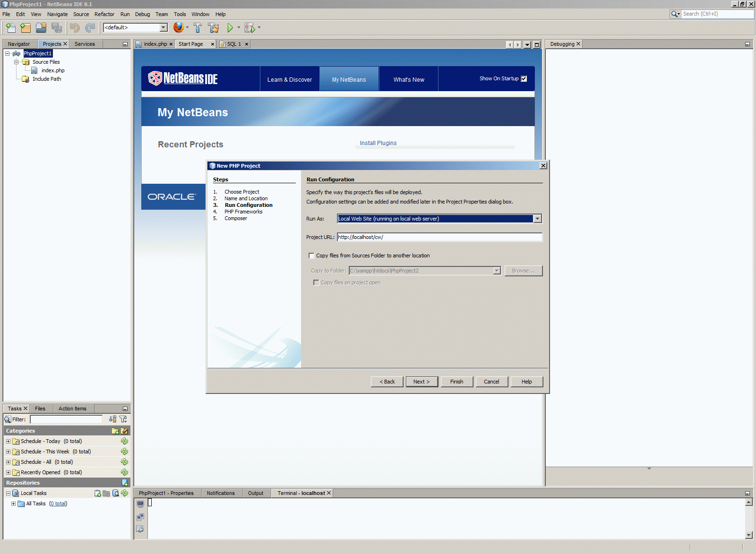Refresh the Schedule - Today category
Viewport: 756px width, 554px height.
pyautogui.click(x=124, y=441)
